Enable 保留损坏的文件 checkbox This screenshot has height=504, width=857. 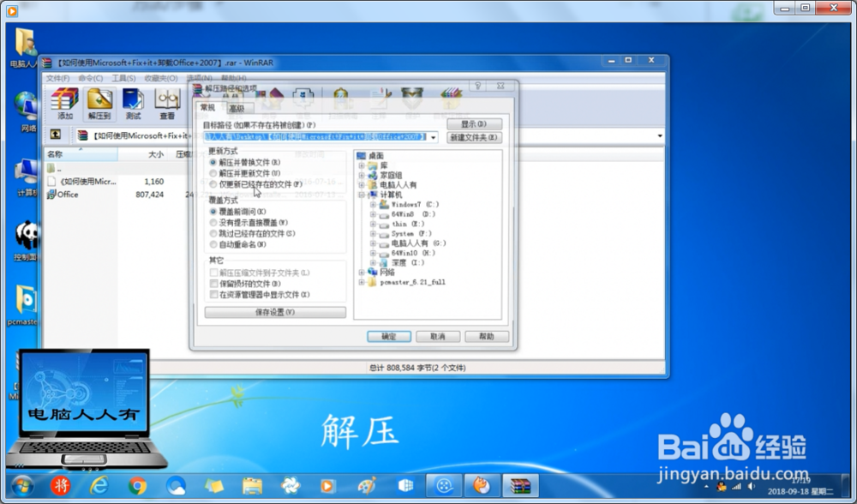tap(213, 285)
